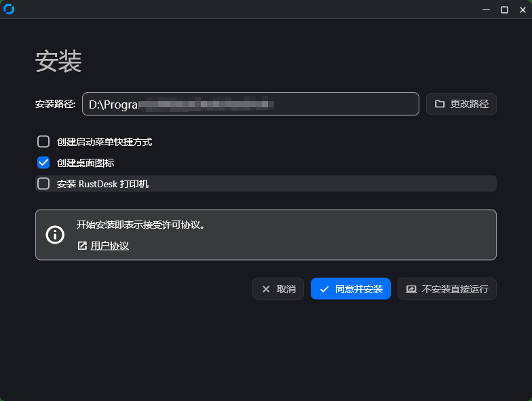This screenshot has width=532, height=401.
Task: Click the X icon on 取消 button
Action: 266,289
